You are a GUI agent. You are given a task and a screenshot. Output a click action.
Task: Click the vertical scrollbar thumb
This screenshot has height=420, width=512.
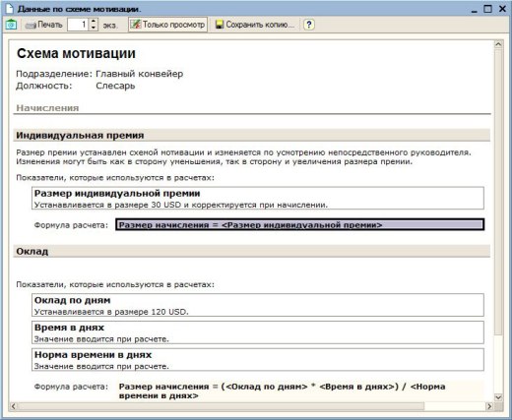498,192
